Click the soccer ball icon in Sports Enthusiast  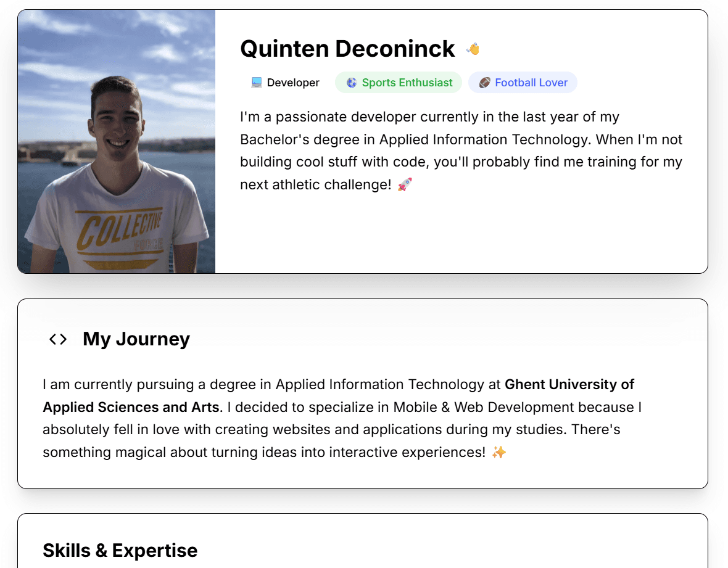[352, 83]
